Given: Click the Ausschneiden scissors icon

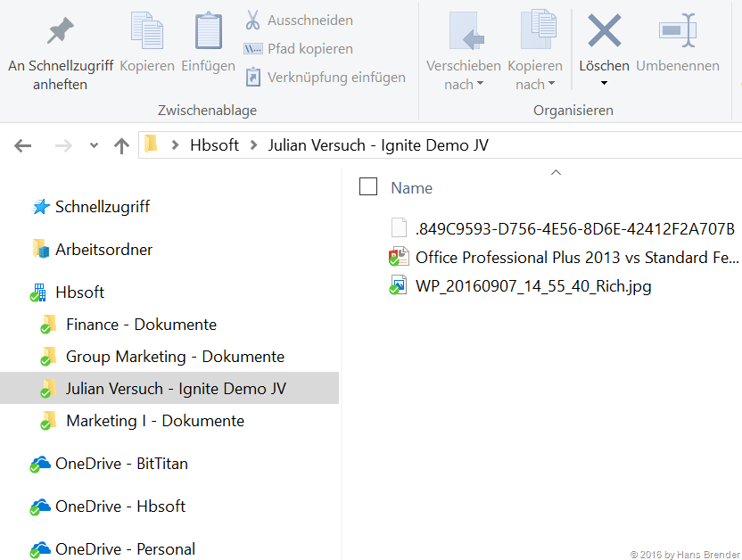Looking at the screenshot, I should click(x=253, y=20).
